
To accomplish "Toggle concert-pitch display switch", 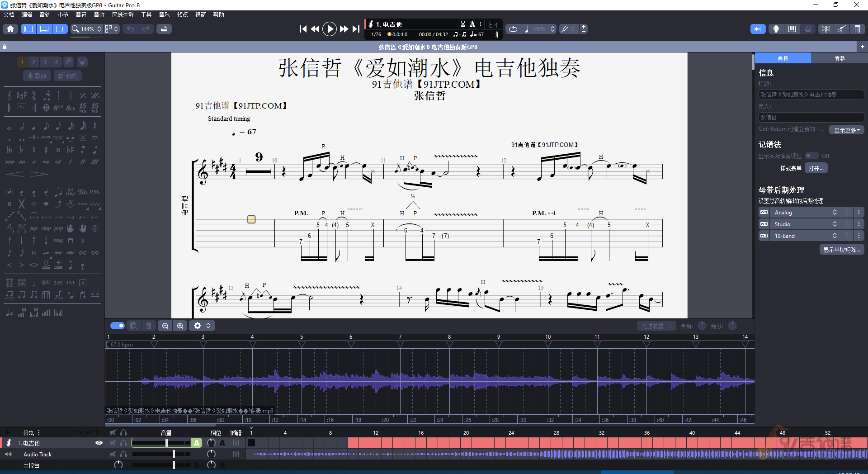I will tap(812, 156).
